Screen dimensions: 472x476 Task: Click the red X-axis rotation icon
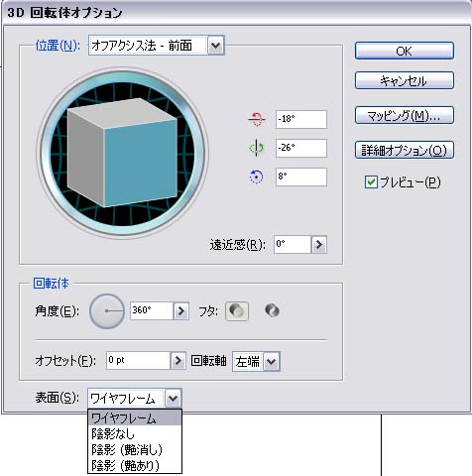click(256, 119)
